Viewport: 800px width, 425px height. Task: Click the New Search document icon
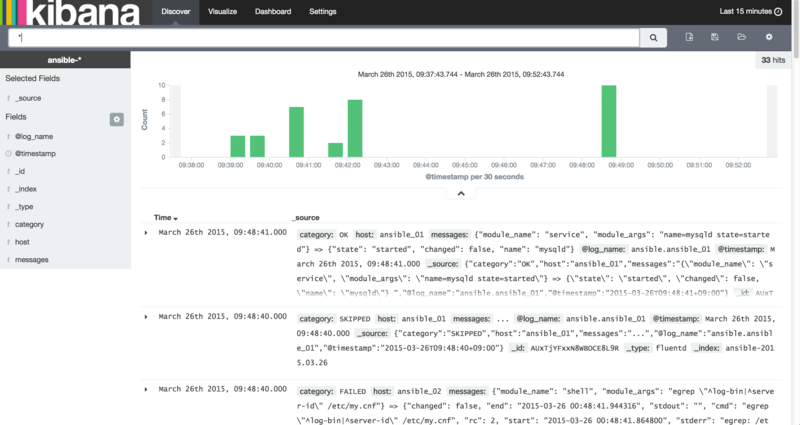point(689,37)
